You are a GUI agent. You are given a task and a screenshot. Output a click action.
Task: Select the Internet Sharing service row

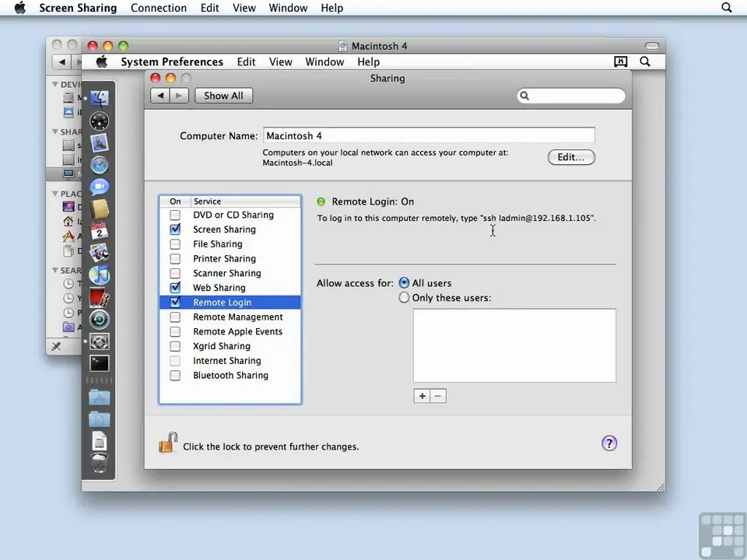[230, 360]
